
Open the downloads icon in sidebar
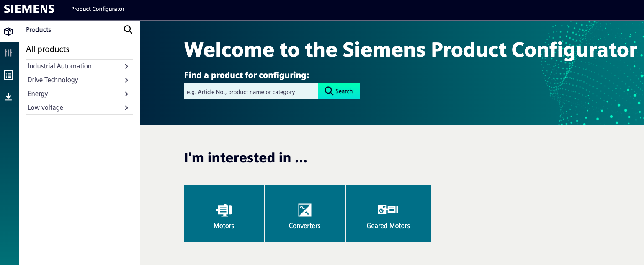pos(8,96)
